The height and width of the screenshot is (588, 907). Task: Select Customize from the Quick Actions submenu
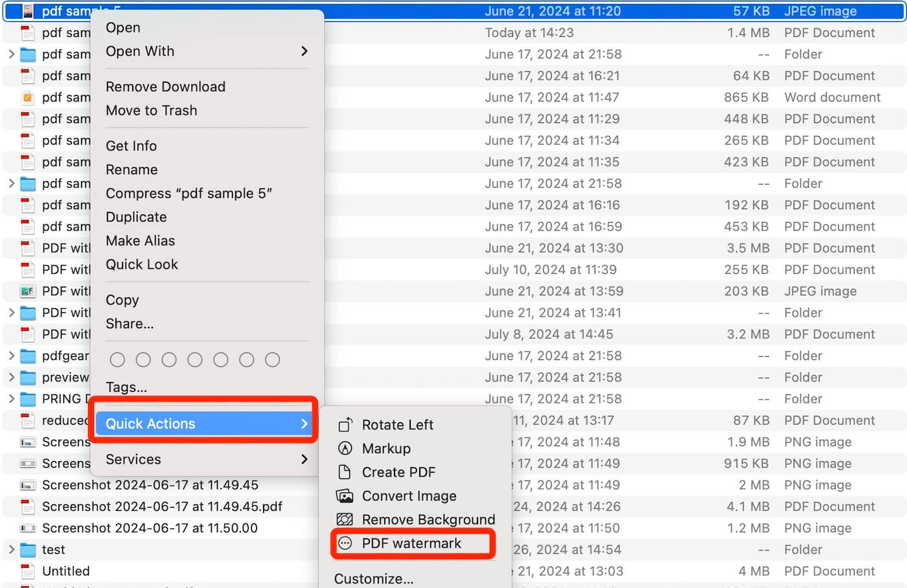(373, 578)
